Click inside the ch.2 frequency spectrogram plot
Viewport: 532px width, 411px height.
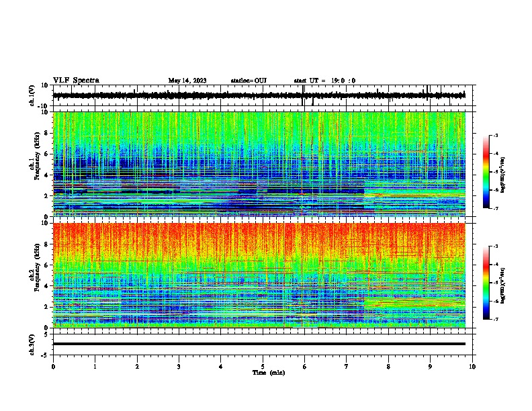click(x=259, y=275)
